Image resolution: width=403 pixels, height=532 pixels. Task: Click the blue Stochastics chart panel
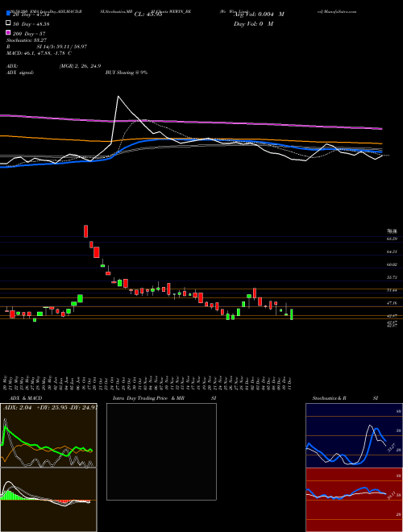point(354,435)
